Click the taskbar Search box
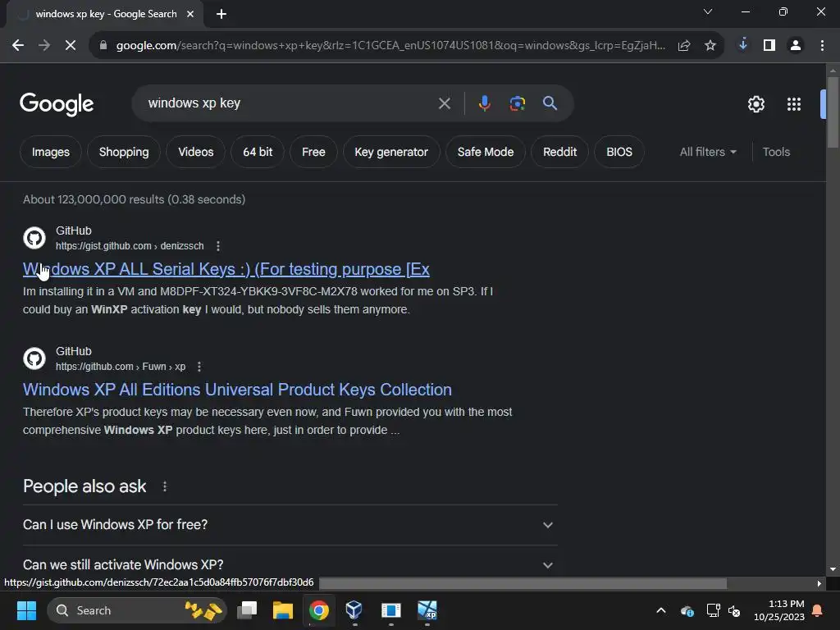 coord(137,610)
